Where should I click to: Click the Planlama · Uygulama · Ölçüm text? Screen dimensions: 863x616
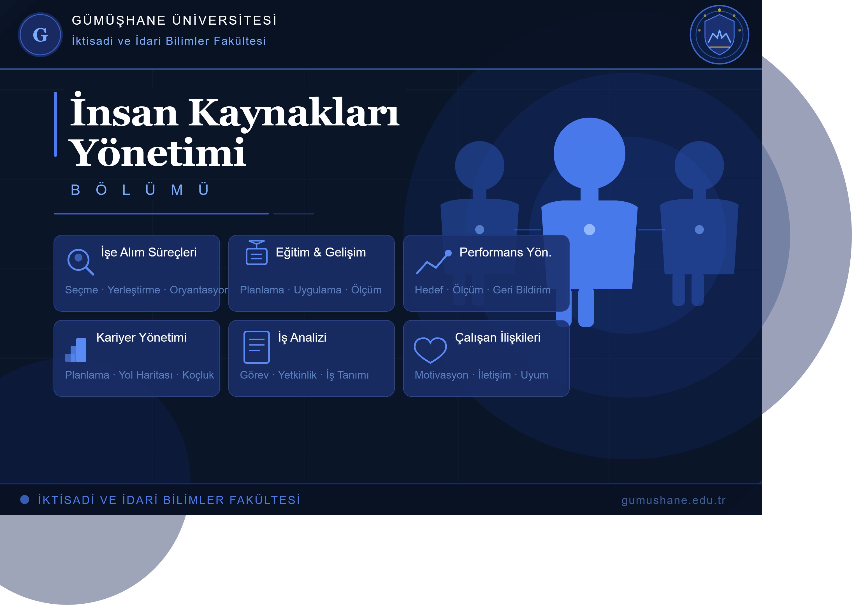pyautogui.click(x=311, y=290)
